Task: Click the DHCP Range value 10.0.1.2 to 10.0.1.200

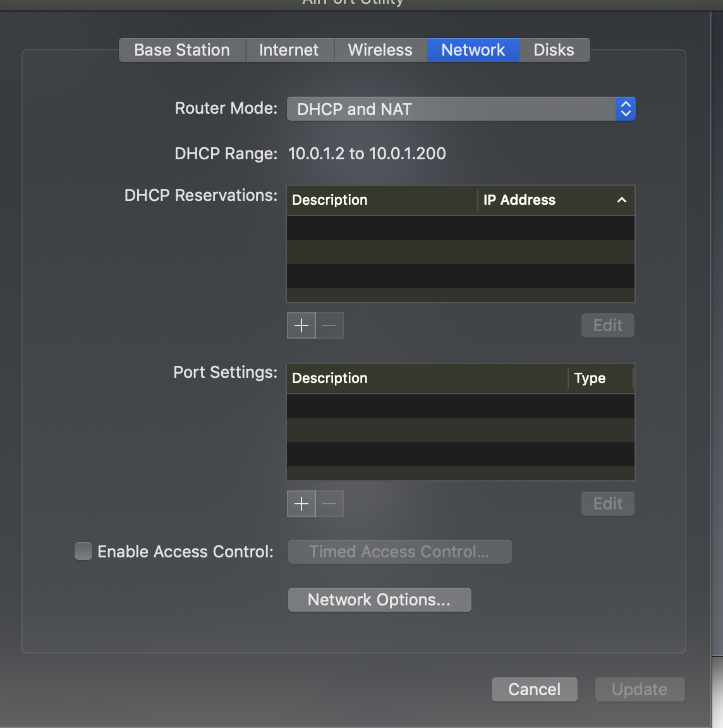Action: tap(367, 154)
